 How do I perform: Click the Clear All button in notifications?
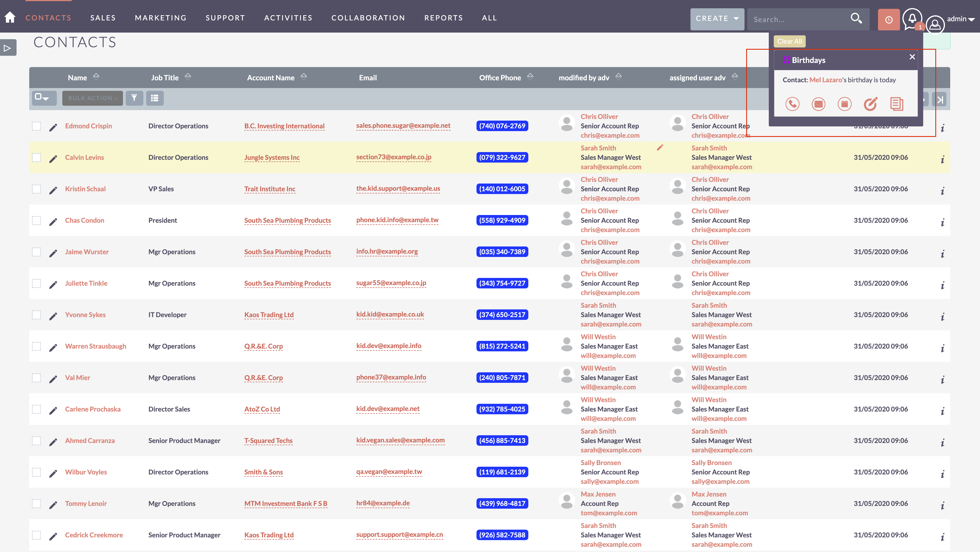click(789, 41)
